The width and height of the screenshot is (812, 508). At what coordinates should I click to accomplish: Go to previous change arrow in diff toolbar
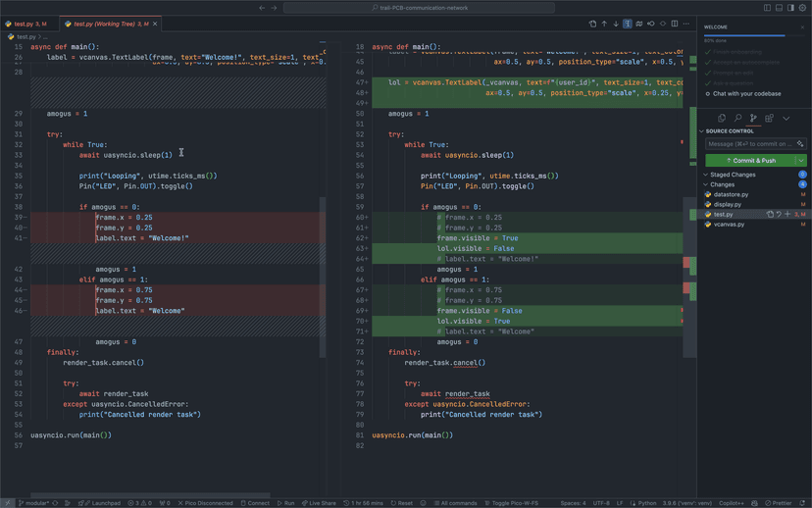tap(604, 24)
